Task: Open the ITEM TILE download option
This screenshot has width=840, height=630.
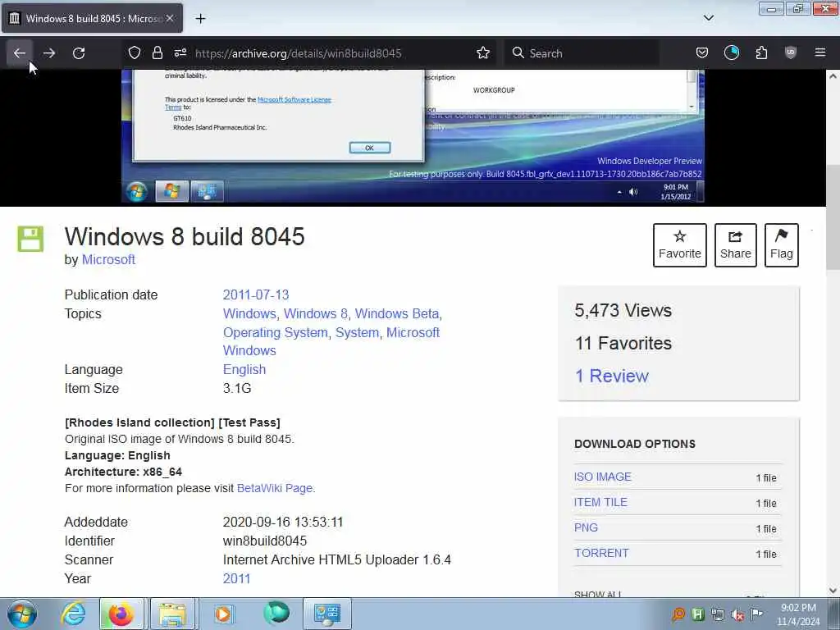Action: pyautogui.click(x=600, y=502)
